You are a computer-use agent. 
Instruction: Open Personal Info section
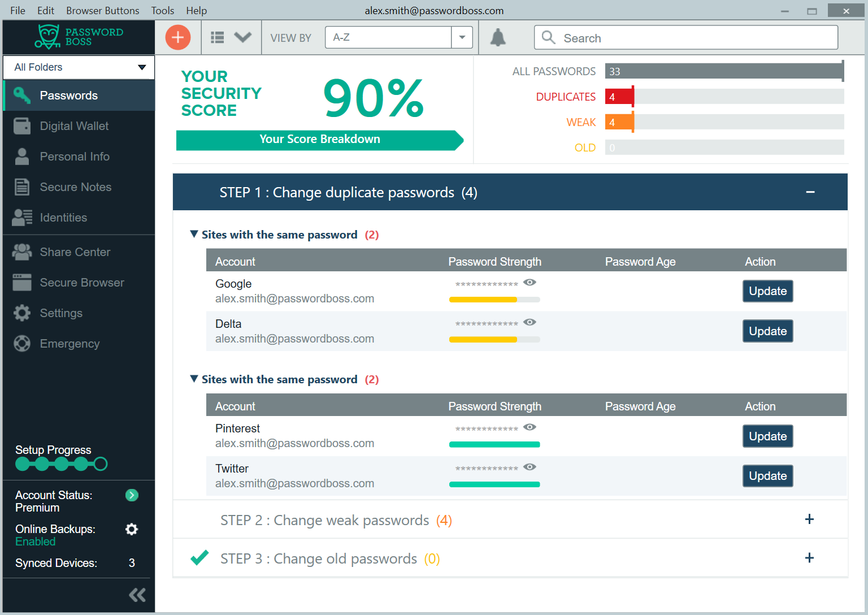click(79, 157)
